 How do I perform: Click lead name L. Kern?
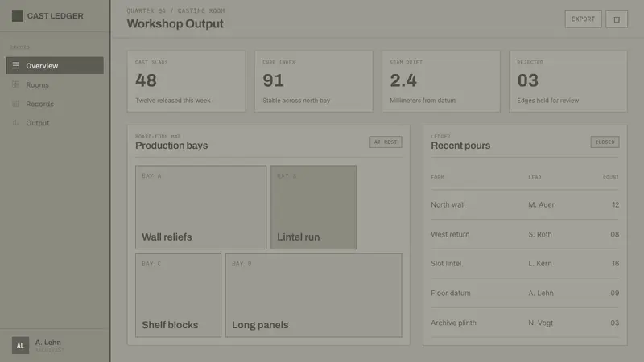coord(539,264)
